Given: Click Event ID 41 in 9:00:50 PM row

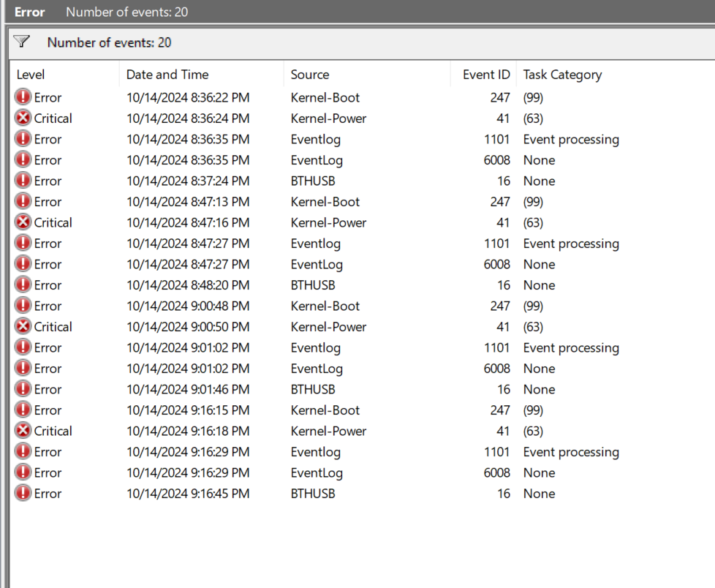Looking at the screenshot, I should tap(503, 327).
